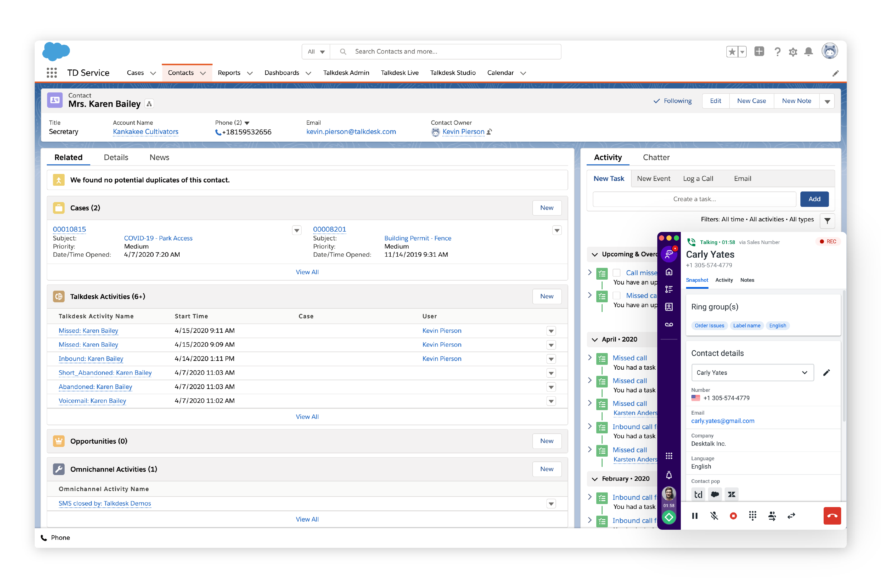Image resolution: width=881 pixels, height=588 pixels.
Task: Mark 'Missed call' upcoming task complete
Action: 617,295
